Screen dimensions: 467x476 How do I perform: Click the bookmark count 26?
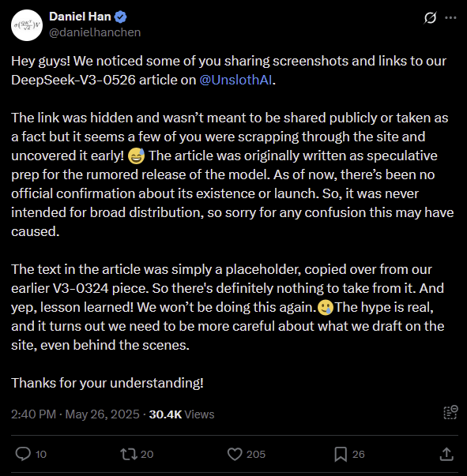(359, 454)
